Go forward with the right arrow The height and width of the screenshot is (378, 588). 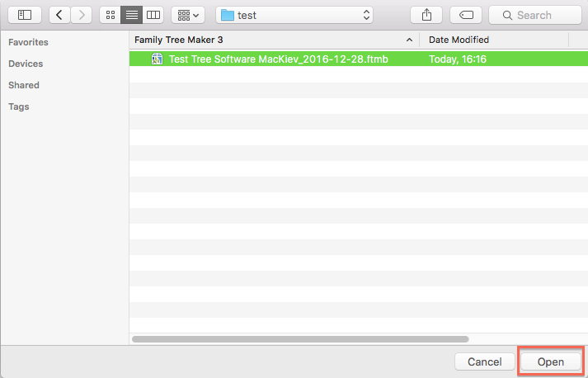tap(82, 15)
